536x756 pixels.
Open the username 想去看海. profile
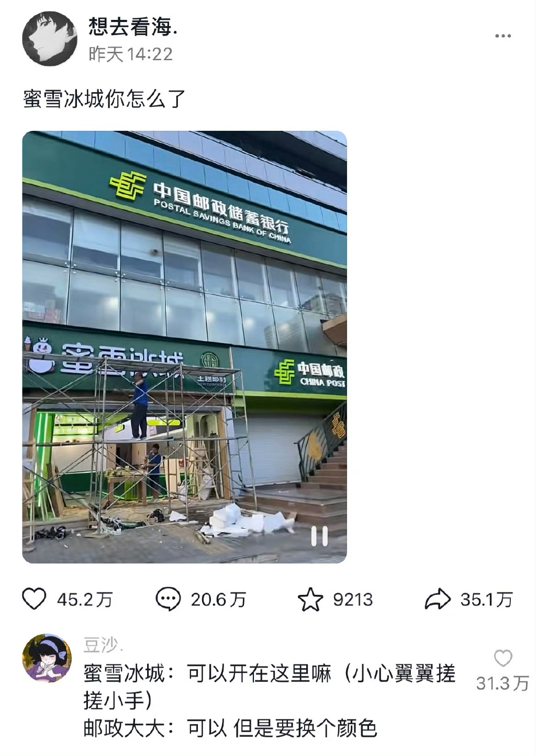point(133,26)
